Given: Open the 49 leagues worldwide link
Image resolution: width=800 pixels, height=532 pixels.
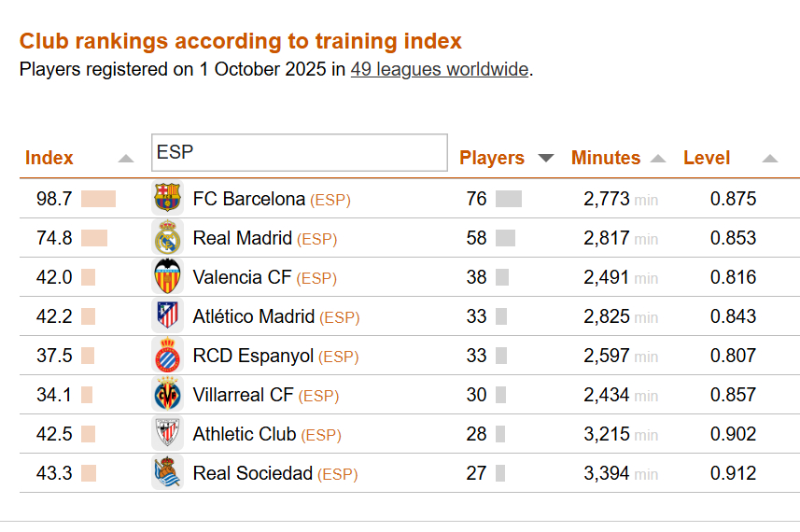Looking at the screenshot, I should (440, 70).
